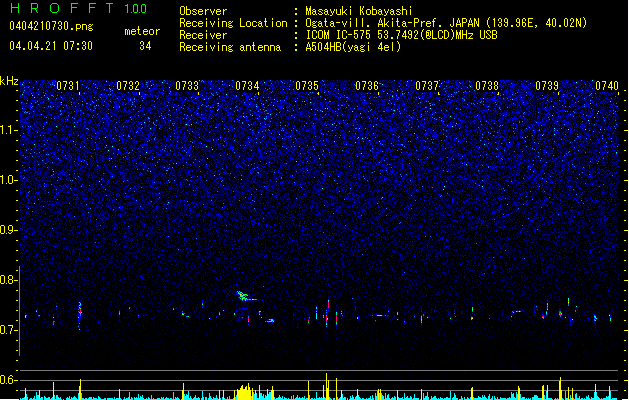The image size is (629, 400).
Task: Click the 0734 time marker
Action: (247, 86)
